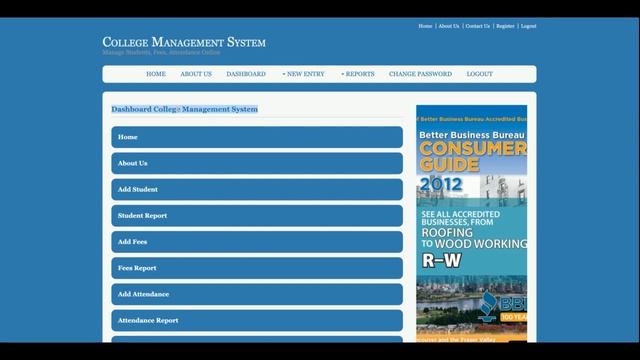Open the Home link in top header

pos(425,26)
